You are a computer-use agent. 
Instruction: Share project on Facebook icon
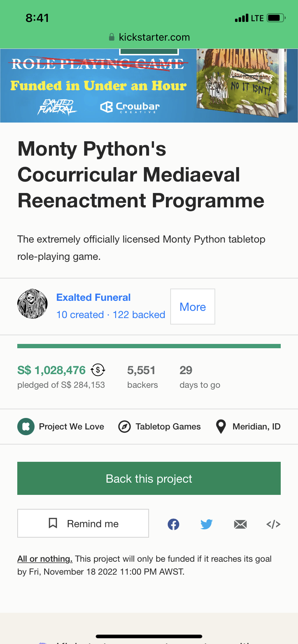(173, 524)
